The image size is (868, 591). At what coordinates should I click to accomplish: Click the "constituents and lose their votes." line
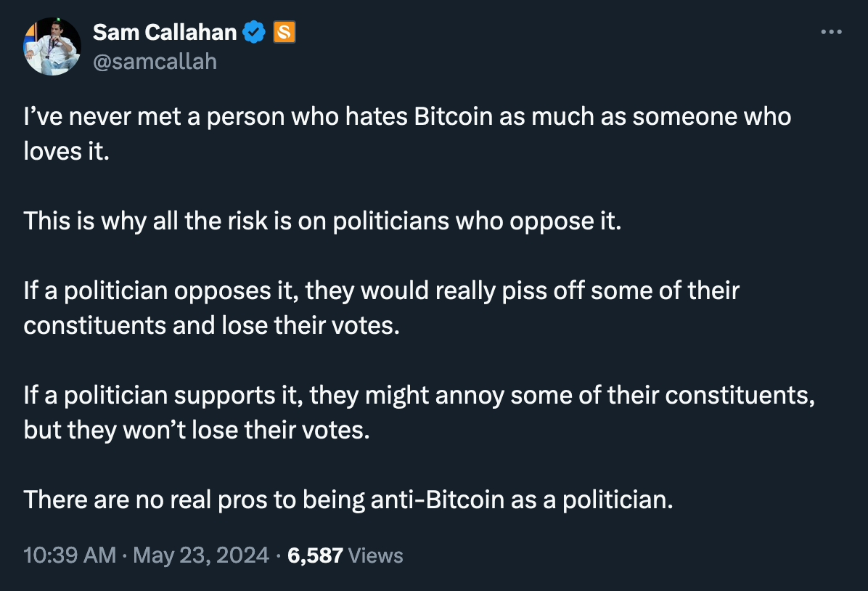(x=211, y=325)
